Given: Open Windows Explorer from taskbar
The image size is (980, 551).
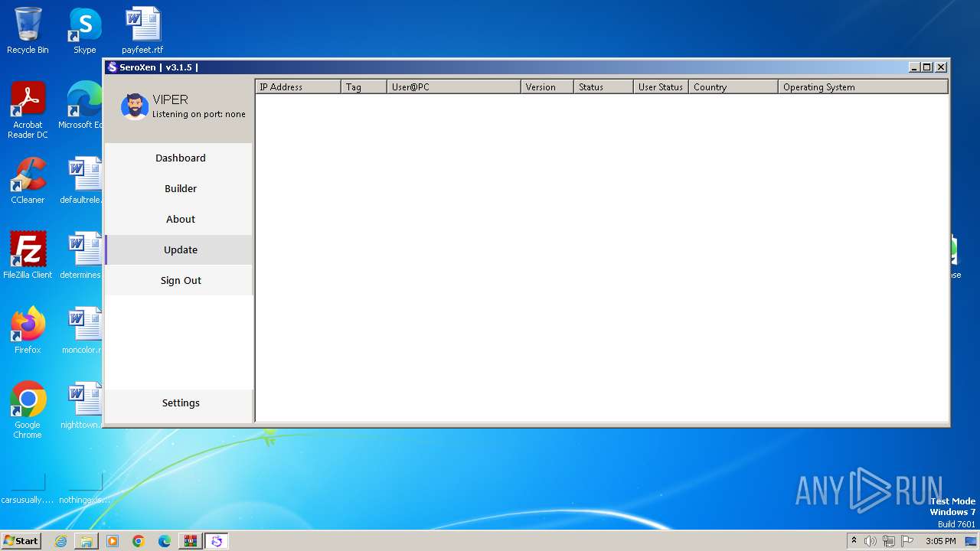Looking at the screenshot, I should (x=87, y=541).
